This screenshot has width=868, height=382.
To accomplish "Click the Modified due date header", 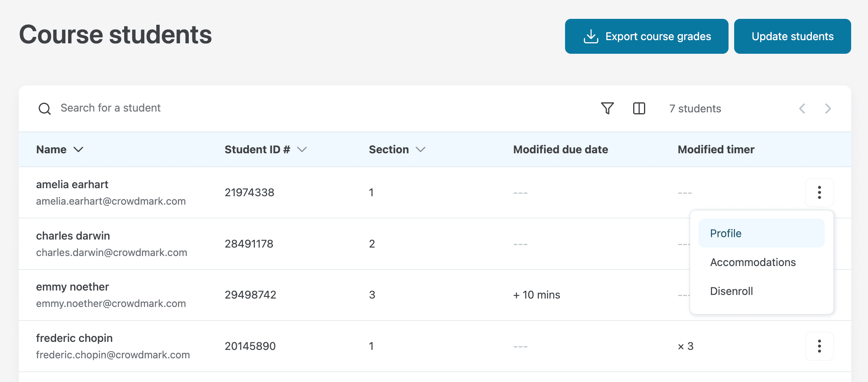I will click(560, 149).
